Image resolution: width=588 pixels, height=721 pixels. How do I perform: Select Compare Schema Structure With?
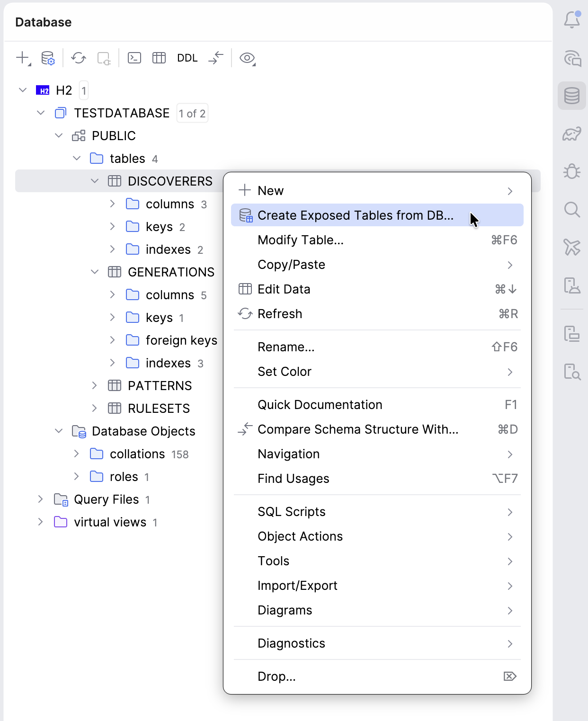pyautogui.click(x=377, y=429)
